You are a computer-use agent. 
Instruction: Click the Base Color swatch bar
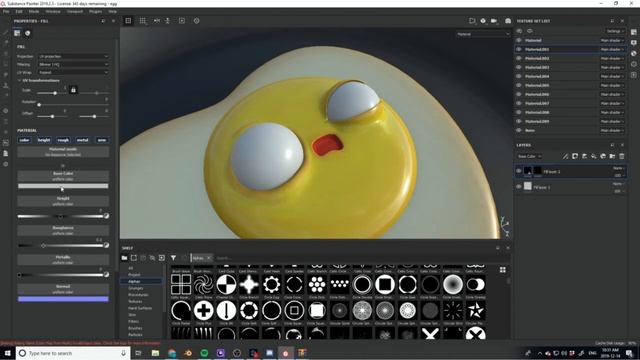(63, 186)
